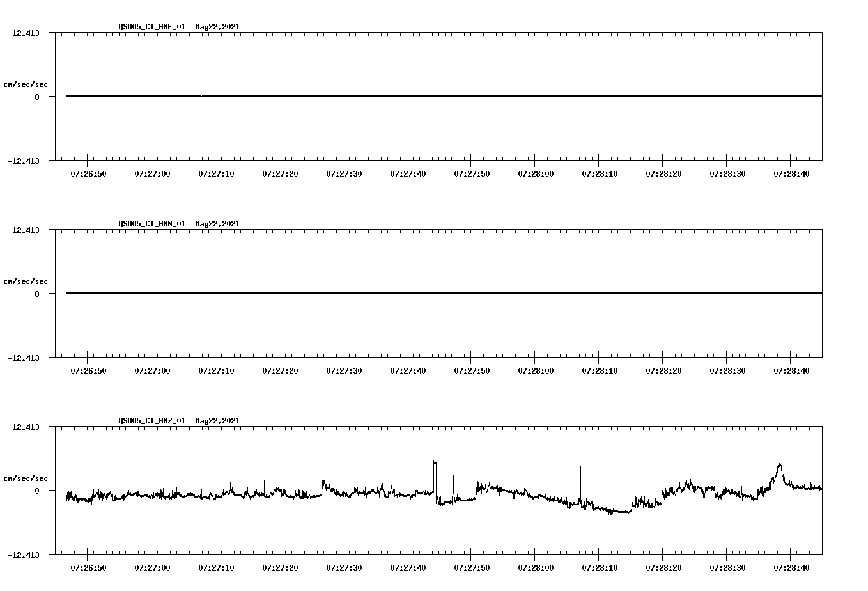The width and height of the screenshot is (868, 591).
Task: Click the flat HNE waveform trace
Action: click(x=384, y=97)
